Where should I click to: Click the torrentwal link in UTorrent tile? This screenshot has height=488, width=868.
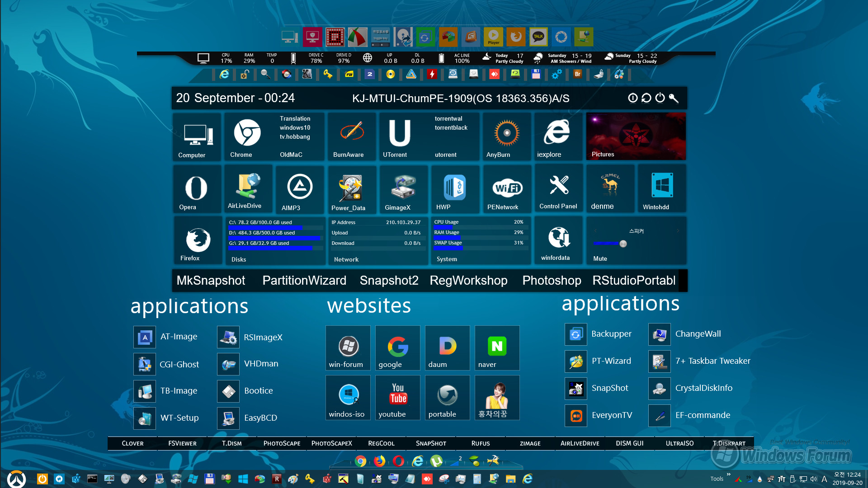click(x=448, y=119)
